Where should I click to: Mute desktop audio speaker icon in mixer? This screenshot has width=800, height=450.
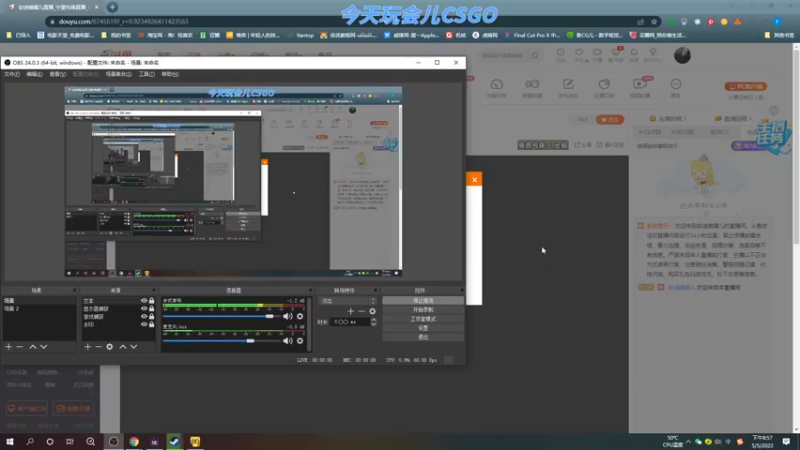pyautogui.click(x=288, y=316)
